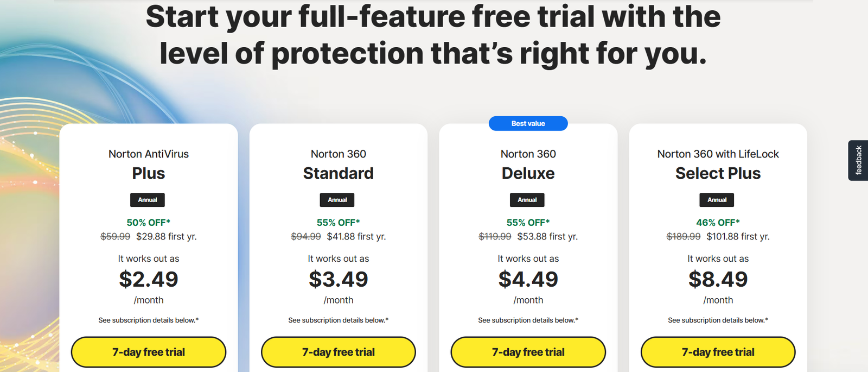Click subscription details note under Select Plus

click(718, 320)
